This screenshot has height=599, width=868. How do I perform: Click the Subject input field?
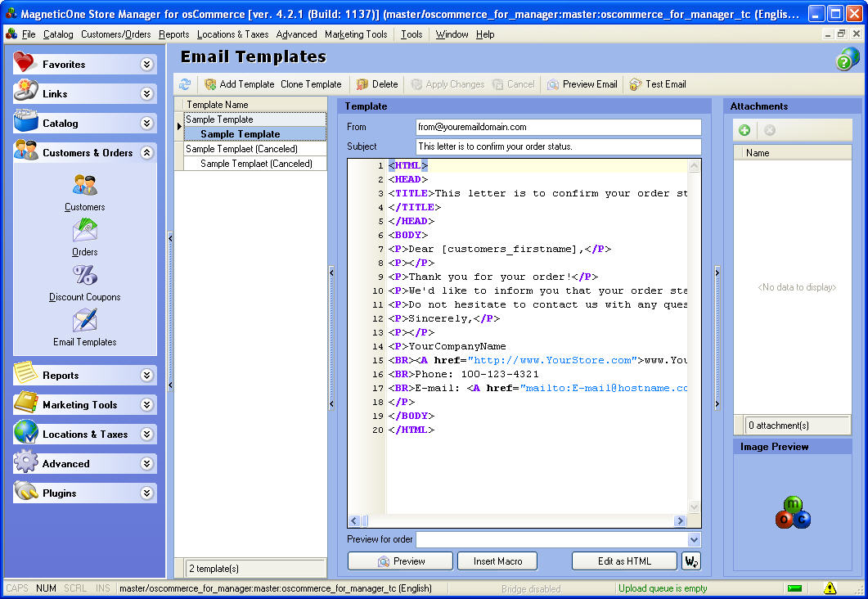click(558, 146)
